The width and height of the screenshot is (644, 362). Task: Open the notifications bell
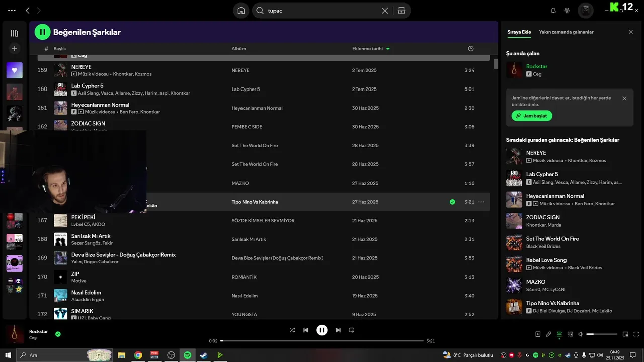tap(553, 10)
